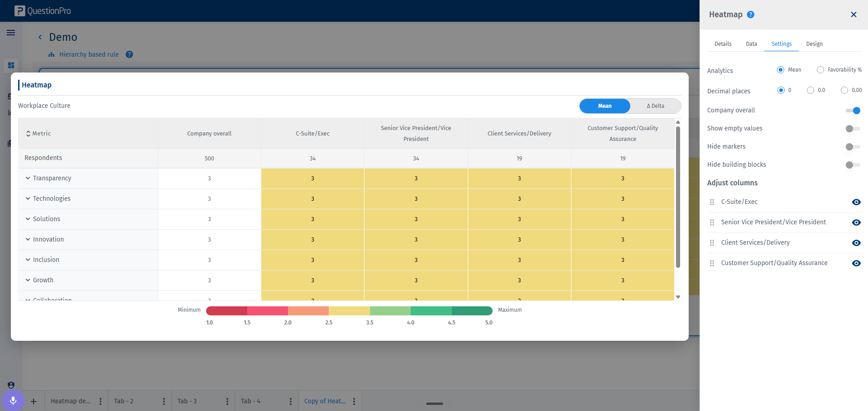Toggle Hide building blocks switch
This screenshot has height=411, width=868.
[853, 165]
